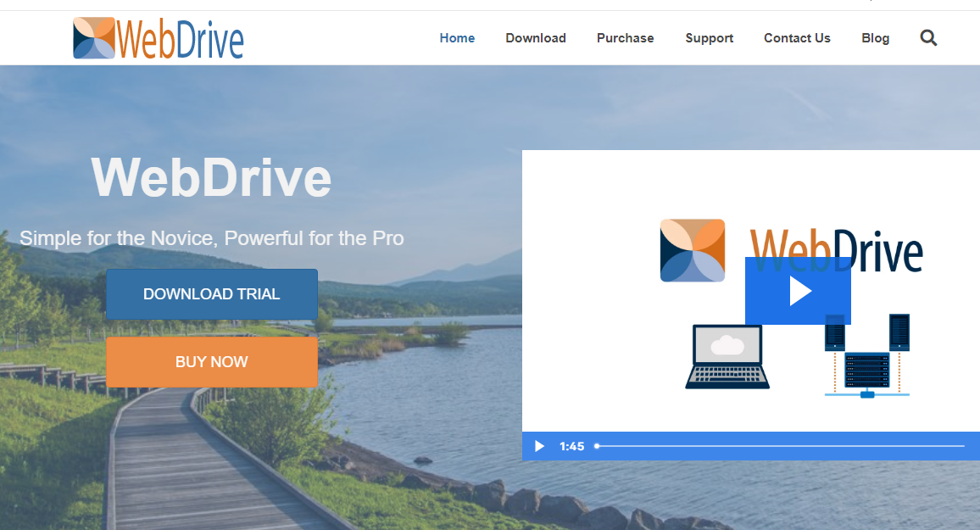Click the WebDrive hero heading text
Viewport: 980px width, 530px height.
click(211, 178)
